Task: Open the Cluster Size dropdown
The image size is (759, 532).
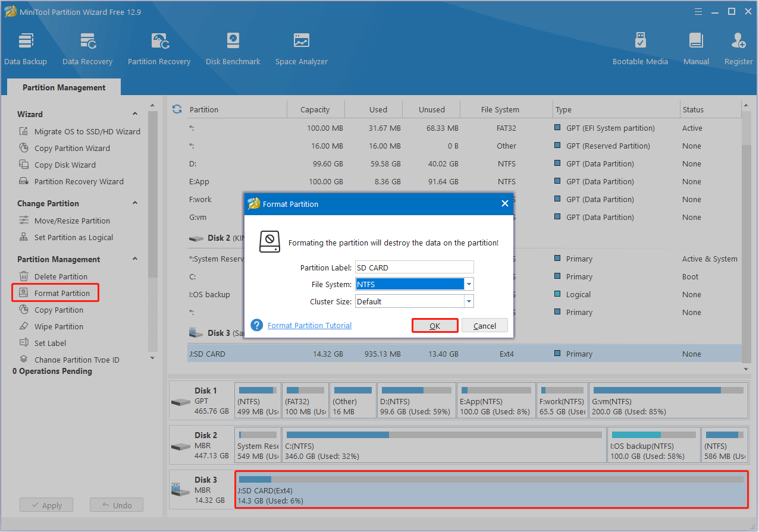Action: 469,301
